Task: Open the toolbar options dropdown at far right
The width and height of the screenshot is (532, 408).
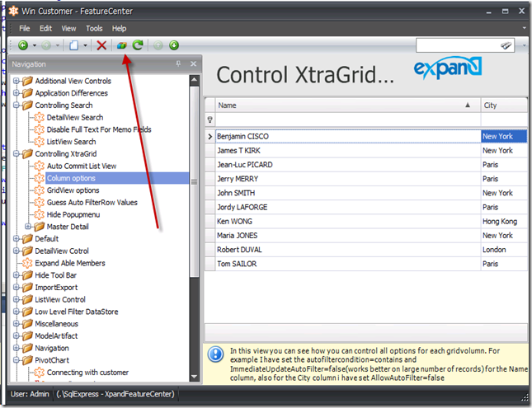Action: tap(525, 45)
